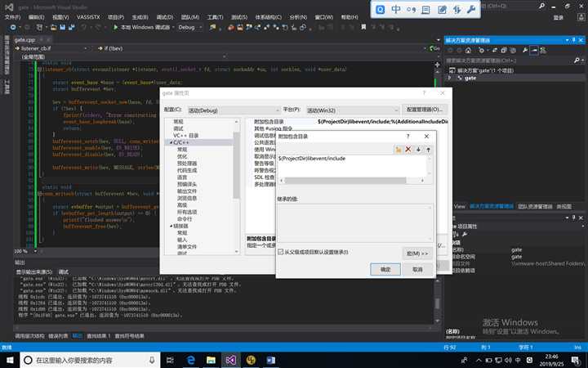
Task: Move include directory entry down with arrow icon
Action: [418, 150]
